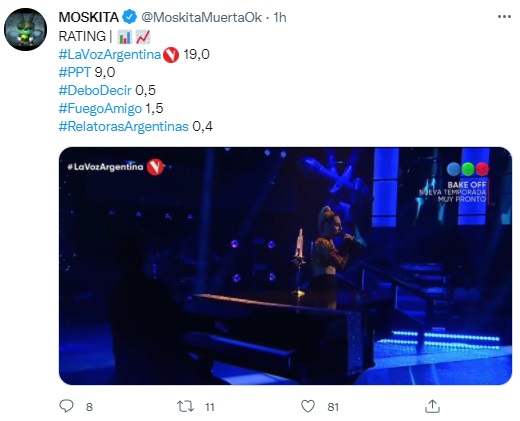Visit the #FuegoAmigo hashtag
This screenshot has height=421, width=520.
100,108
